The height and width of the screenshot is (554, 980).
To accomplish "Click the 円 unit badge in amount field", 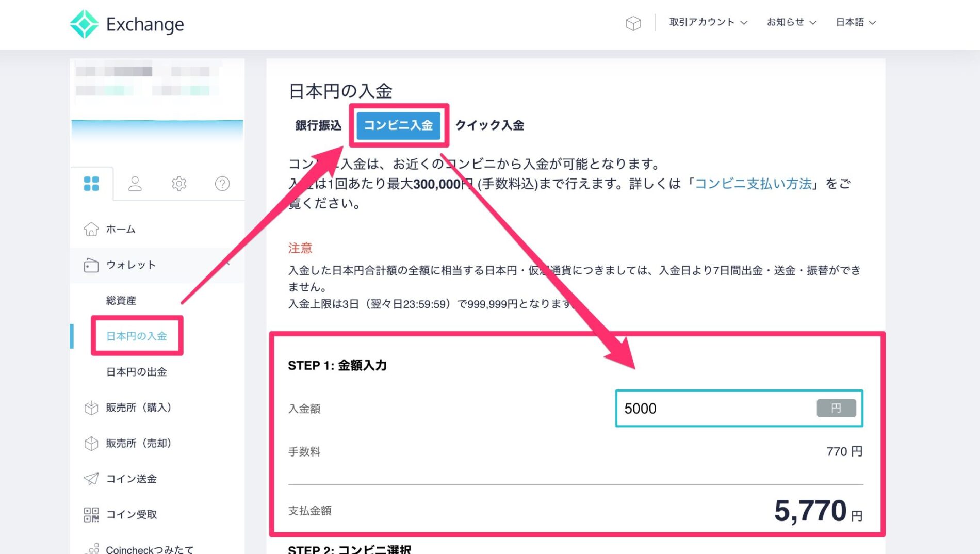I will [836, 408].
